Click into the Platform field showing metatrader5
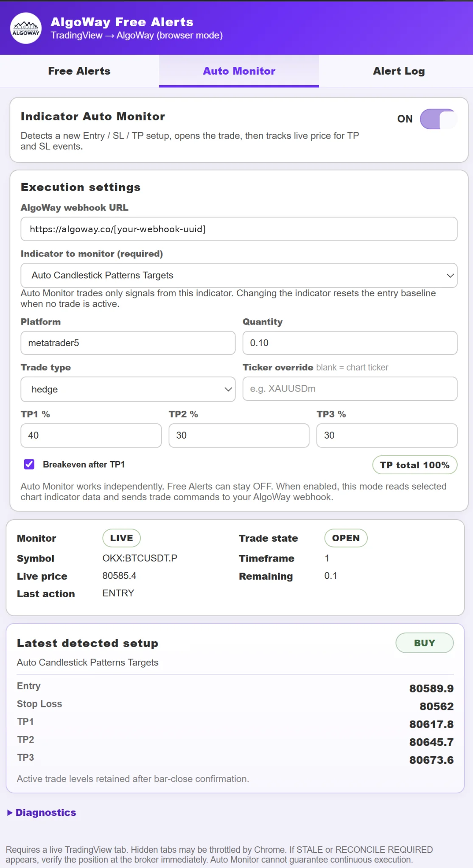The image size is (473, 868). (x=128, y=343)
